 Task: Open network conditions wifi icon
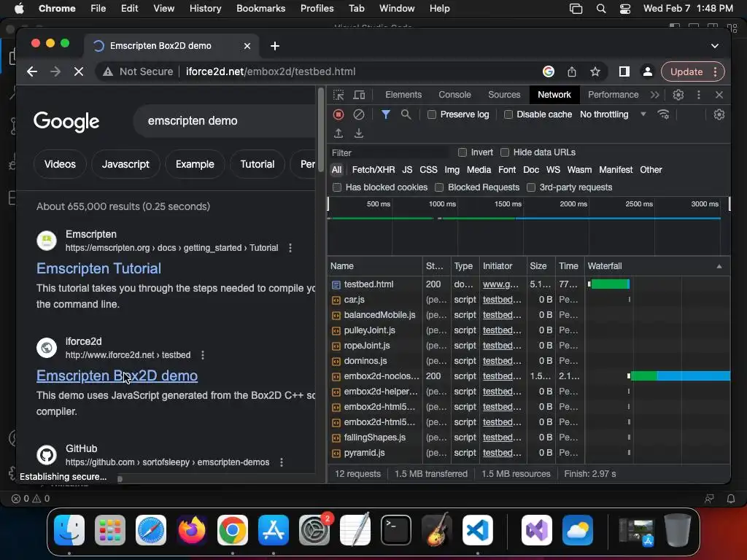(x=663, y=114)
